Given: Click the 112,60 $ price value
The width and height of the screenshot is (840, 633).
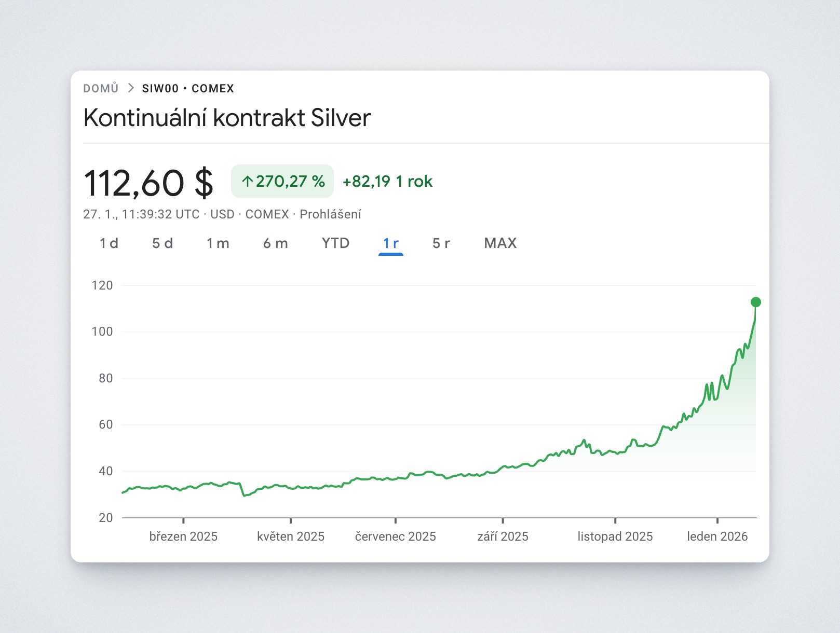Looking at the screenshot, I should (x=148, y=183).
